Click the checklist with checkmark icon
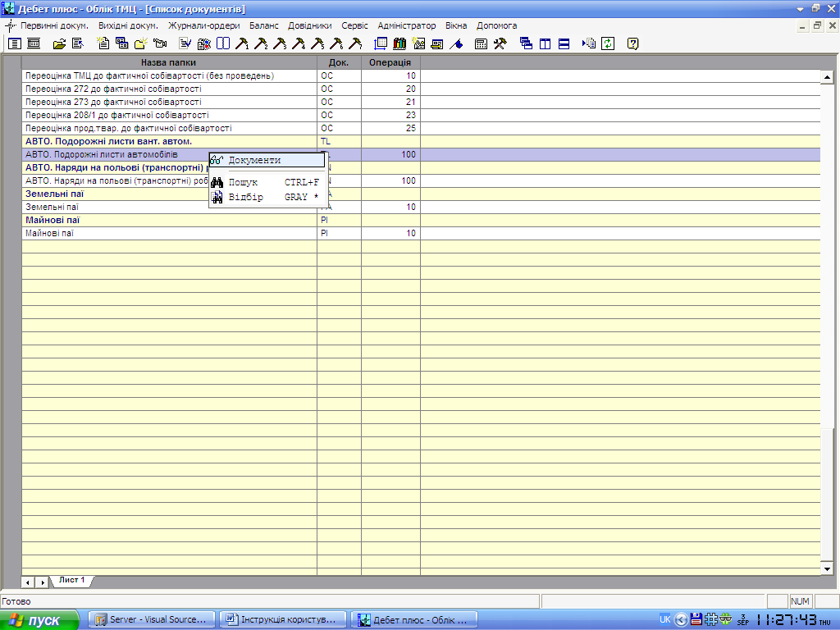This screenshot has width=840, height=630. (185, 44)
